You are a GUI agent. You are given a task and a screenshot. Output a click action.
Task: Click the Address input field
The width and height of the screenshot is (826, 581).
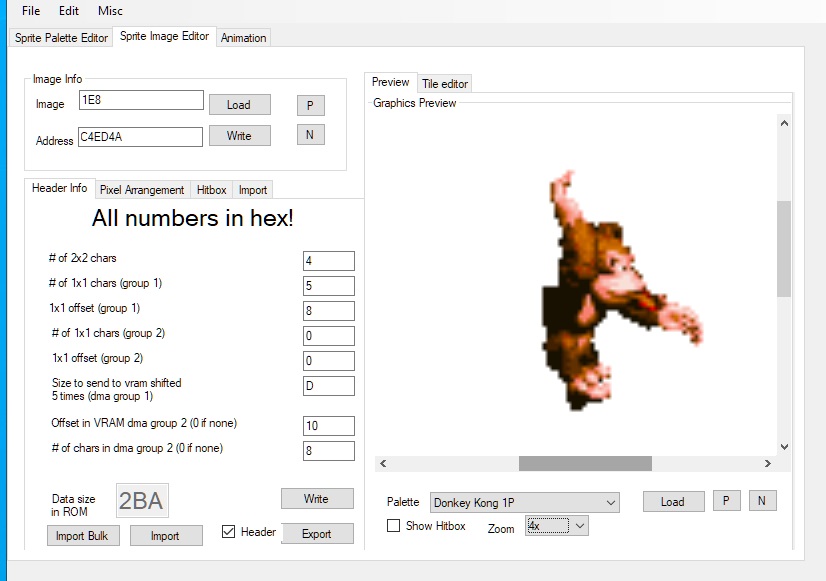[140, 137]
